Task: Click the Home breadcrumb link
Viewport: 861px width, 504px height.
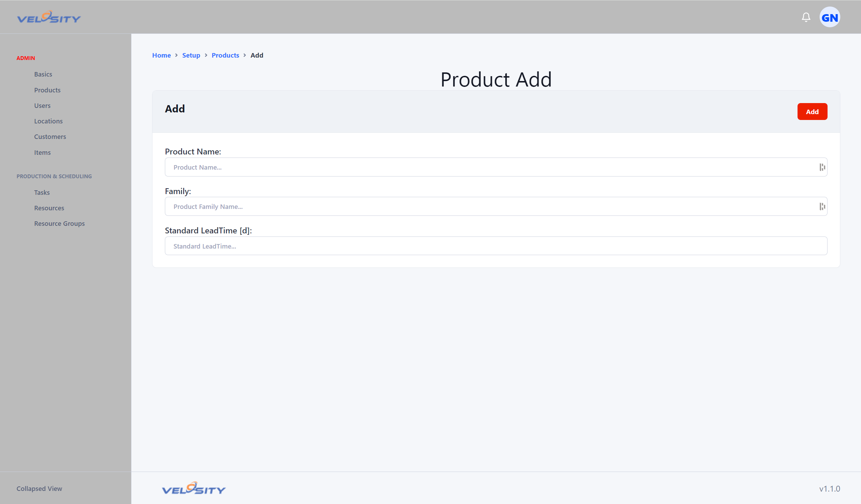Action: [x=161, y=54]
